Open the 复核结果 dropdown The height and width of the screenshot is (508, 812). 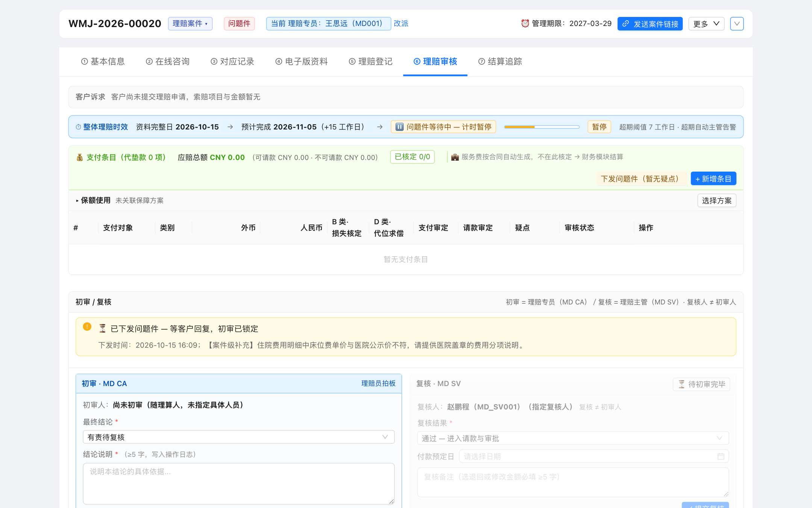tap(573, 438)
